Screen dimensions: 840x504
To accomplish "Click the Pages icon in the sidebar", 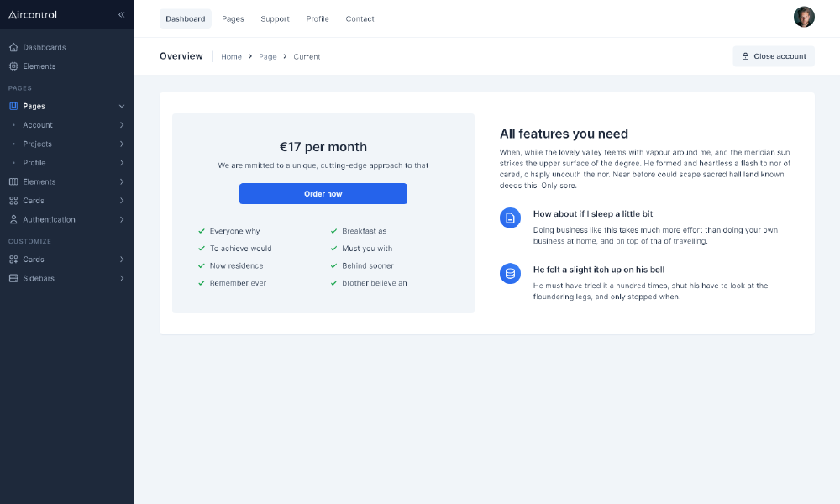I will [12, 105].
